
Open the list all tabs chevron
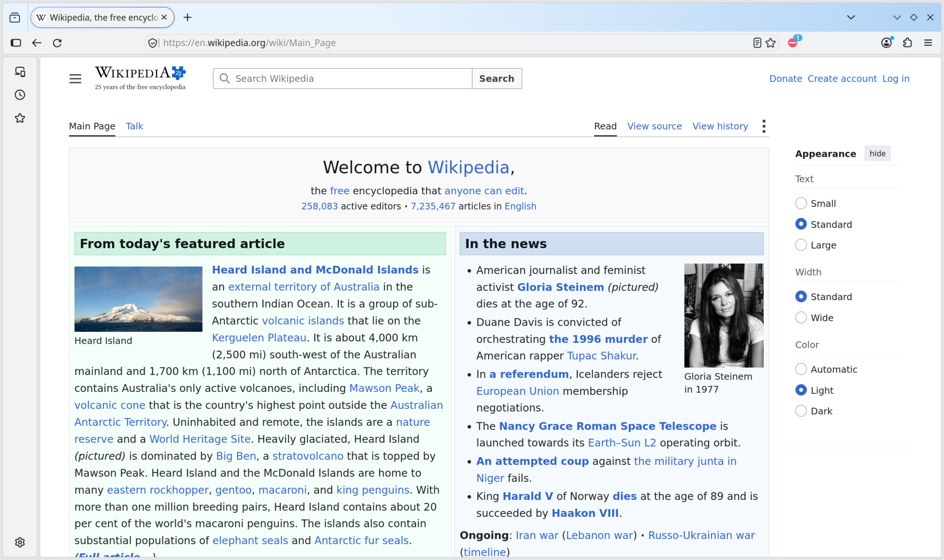coord(851,17)
